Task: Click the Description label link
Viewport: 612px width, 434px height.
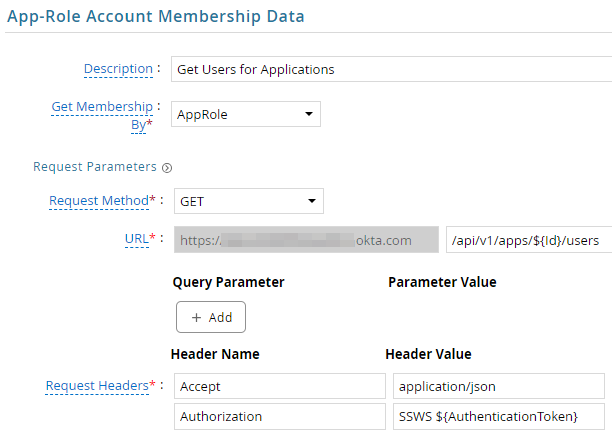Action: (118, 69)
